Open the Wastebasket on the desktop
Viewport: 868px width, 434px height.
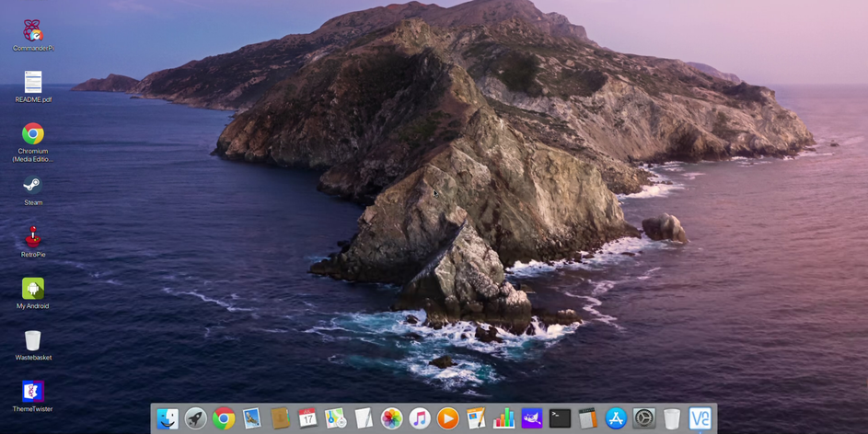[33, 340]
